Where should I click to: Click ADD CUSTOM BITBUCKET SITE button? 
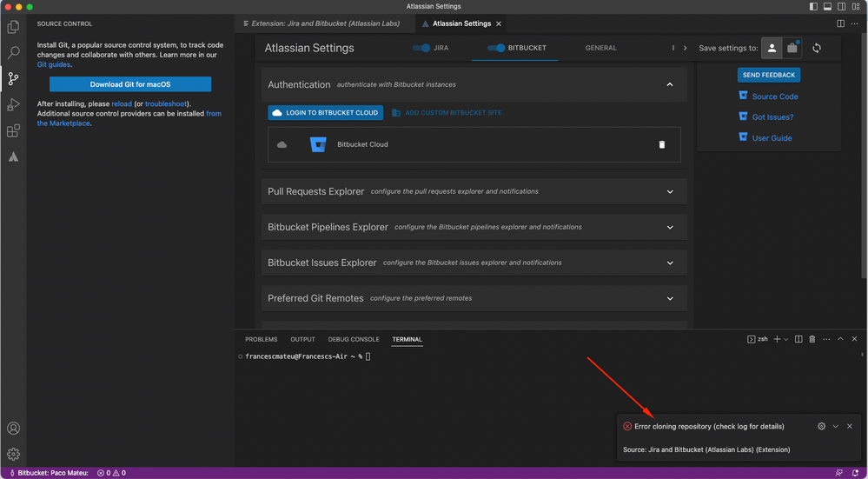tap(447, 113)
